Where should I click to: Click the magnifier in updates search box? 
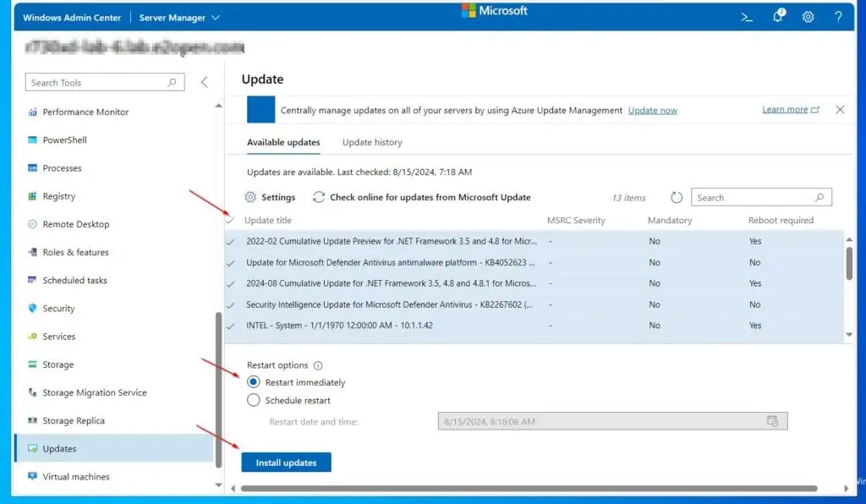819,198
